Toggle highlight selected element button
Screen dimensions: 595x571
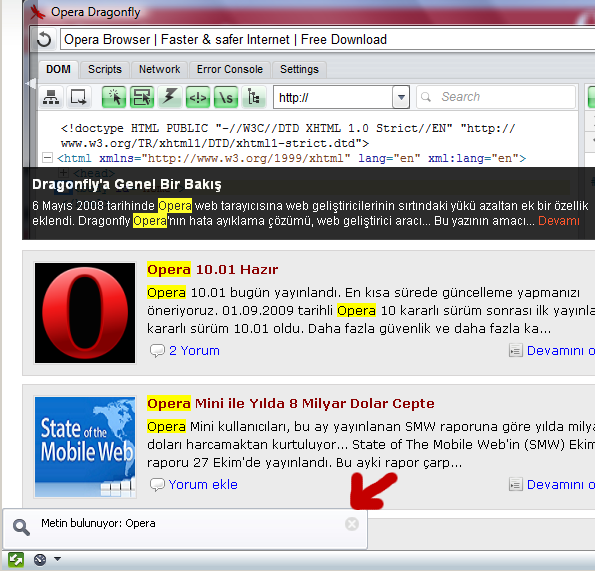[x=142, y=97]
